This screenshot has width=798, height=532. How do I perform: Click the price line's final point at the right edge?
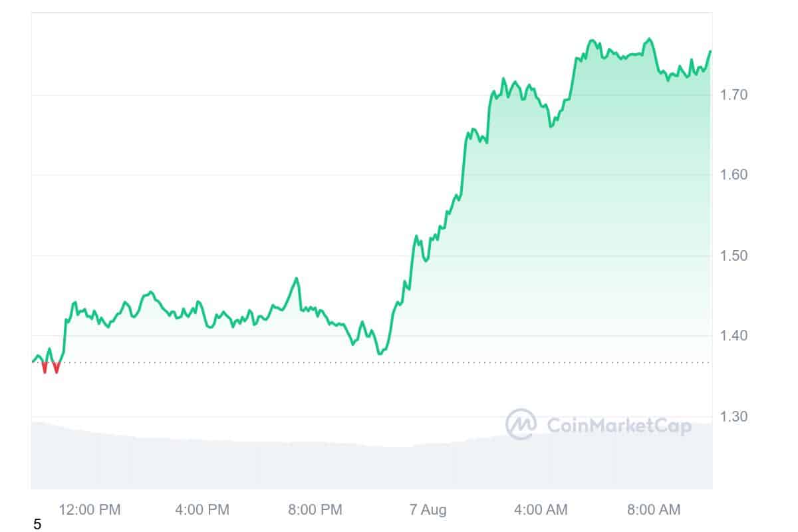coord(710,51)
